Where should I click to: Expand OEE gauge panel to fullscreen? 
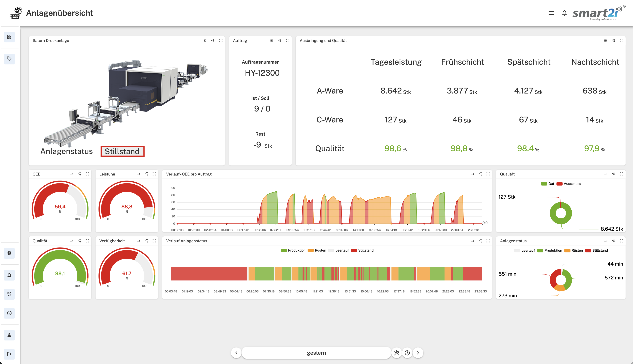[x=87, y=174]
